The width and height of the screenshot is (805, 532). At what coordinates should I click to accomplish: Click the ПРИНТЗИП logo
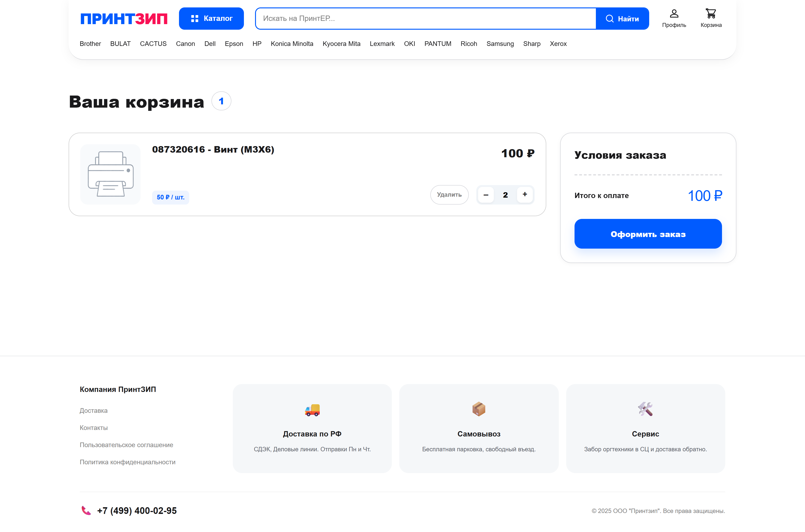[124, 19]
